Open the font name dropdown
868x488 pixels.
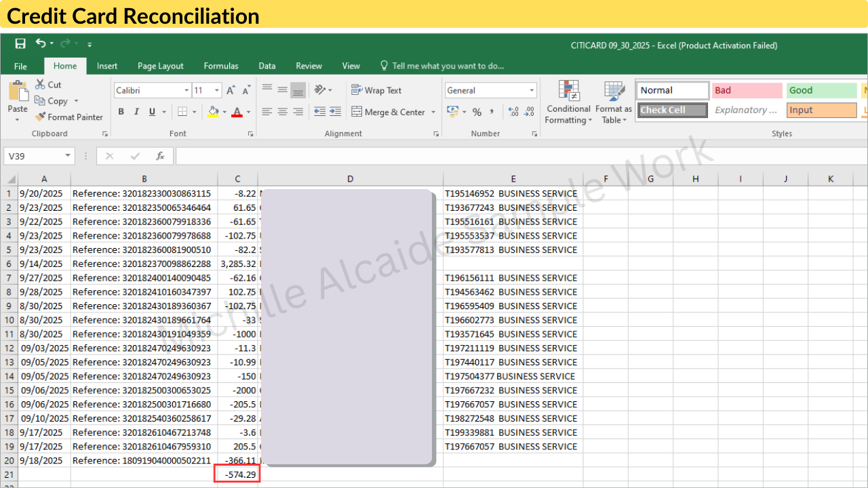(x=186, y=90)
